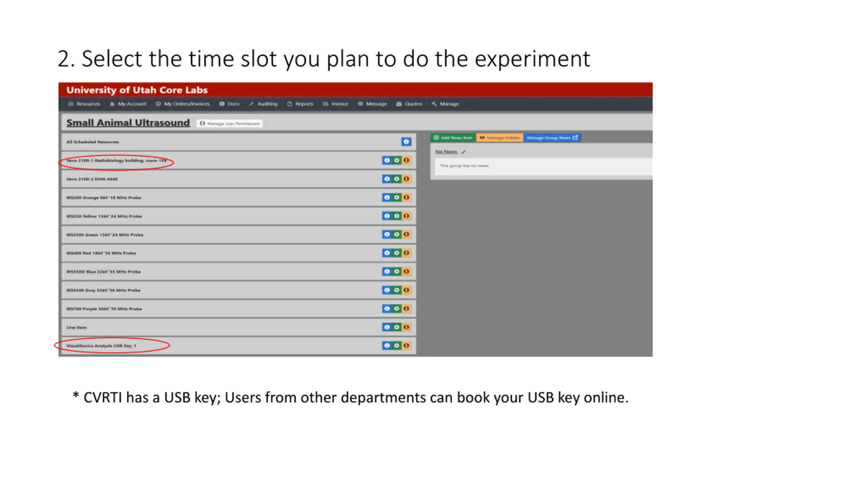Open the My Account menu
This screenshot has width=868, height=488.
128,104
